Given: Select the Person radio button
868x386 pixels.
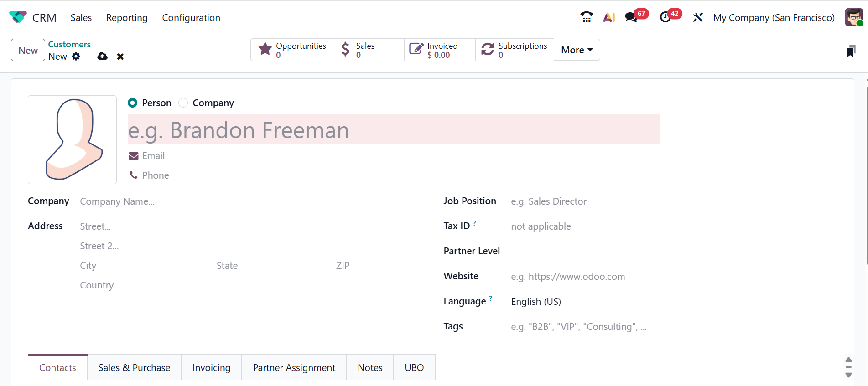Looking at the screenshot, I should [133, 103].
